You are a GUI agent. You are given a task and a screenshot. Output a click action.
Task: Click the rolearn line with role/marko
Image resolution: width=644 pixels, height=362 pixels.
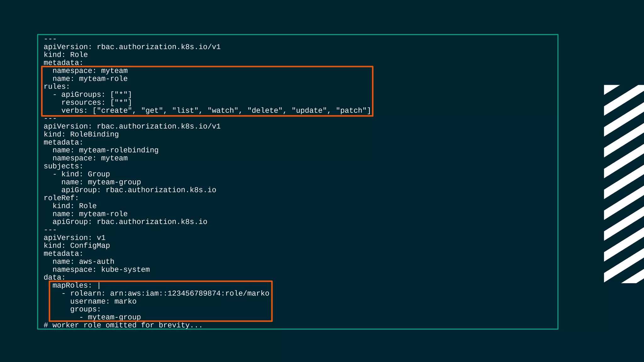tap(165, 293)
